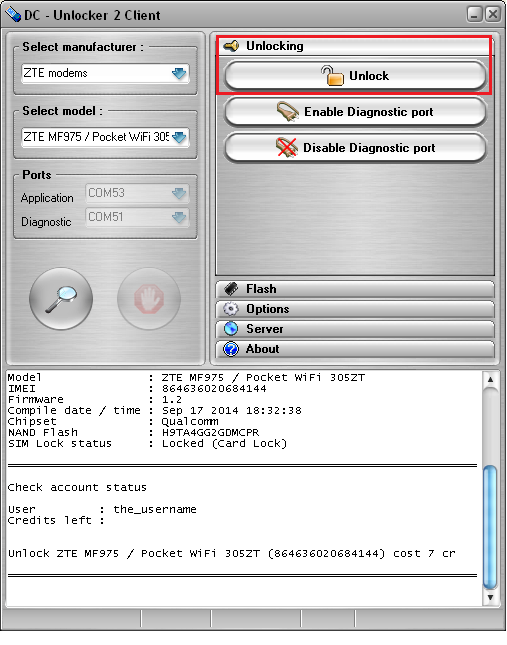Click the 'the_username' text in log
Screen dimensions: 507x645
(x=155, y=510)
